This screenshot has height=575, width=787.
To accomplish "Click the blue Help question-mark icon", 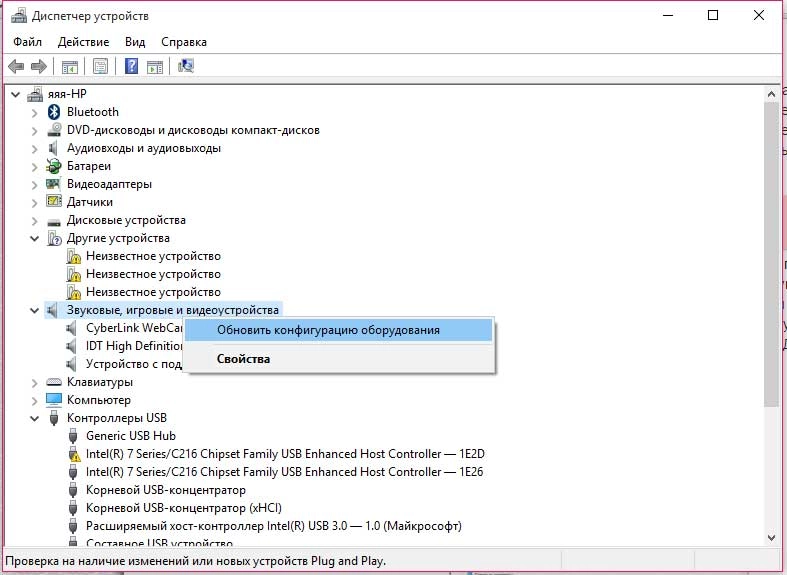I will pyautogui.click(x=131, y=66).
